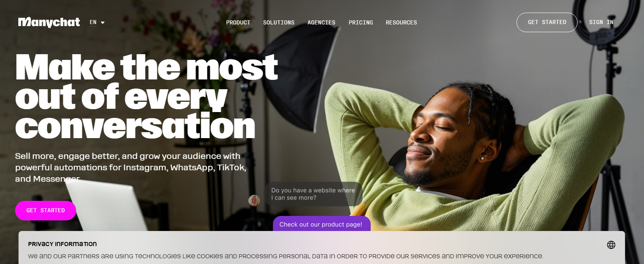This screenshot has width=644, height=264.
Task: Click the purple "Check out our product page!" bubble
Action: point(321,224)
